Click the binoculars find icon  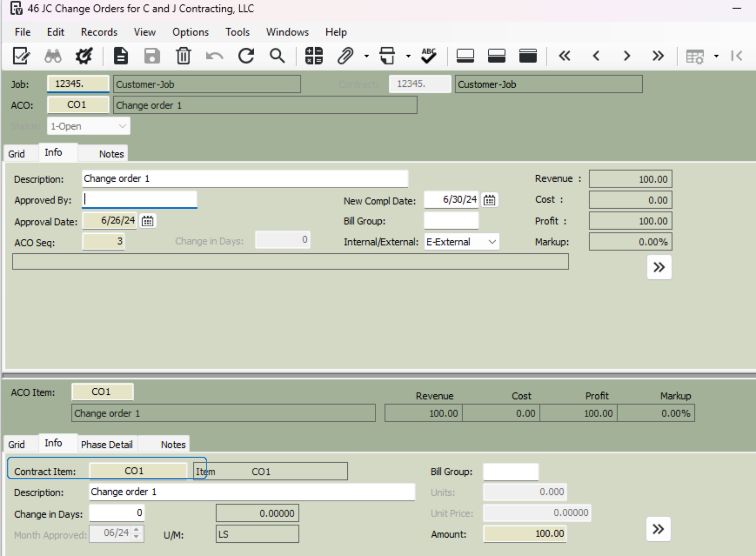point(53,56)
